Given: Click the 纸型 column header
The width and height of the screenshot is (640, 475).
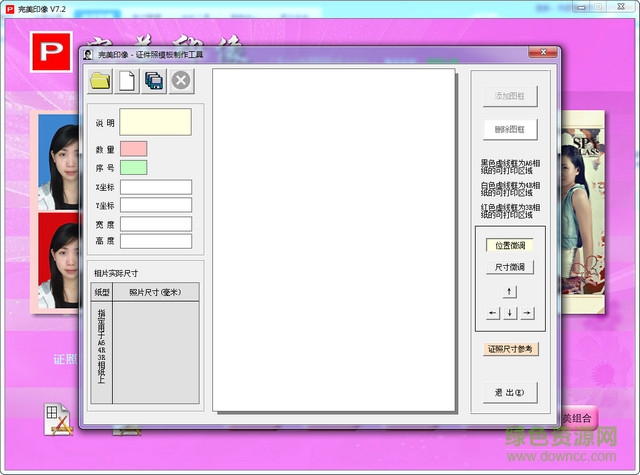Looking at the screenshot, I should 102,292.
